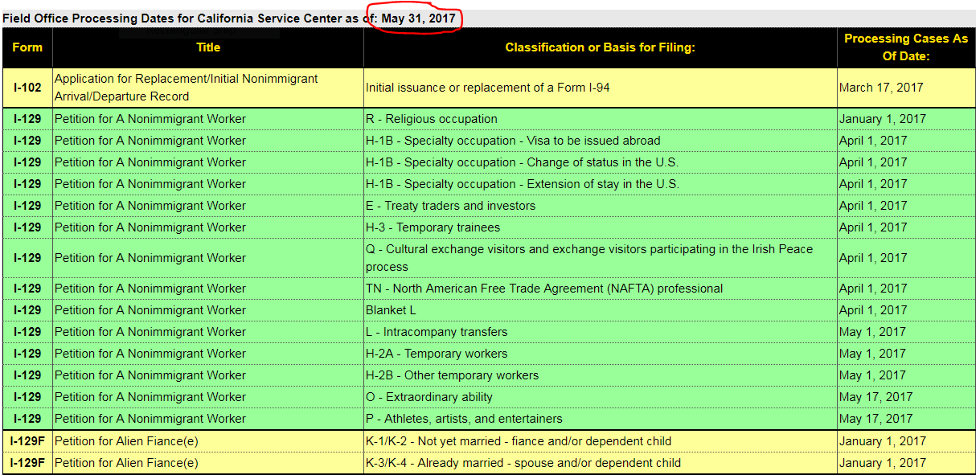Image resolution: width=980 pixels, height=475 pixels.
Task: Click Initial issuance or replacement of Form I-94
Action: tap(487, 88)
